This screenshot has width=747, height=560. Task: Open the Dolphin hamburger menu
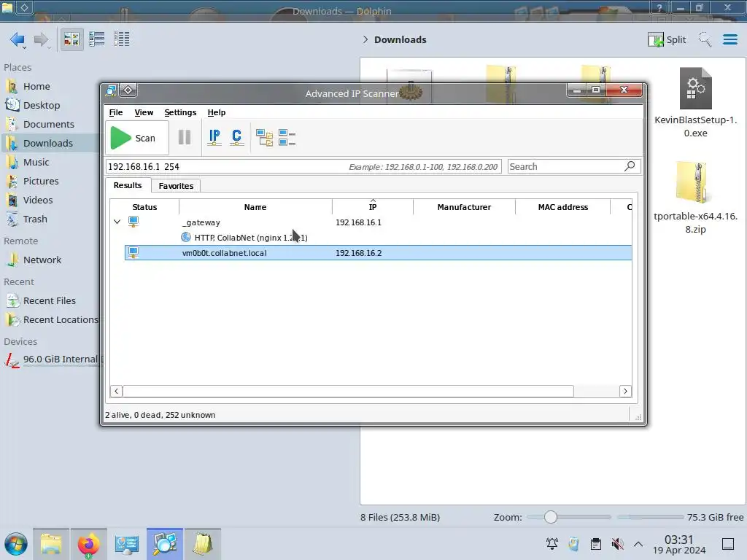(729, 39)
